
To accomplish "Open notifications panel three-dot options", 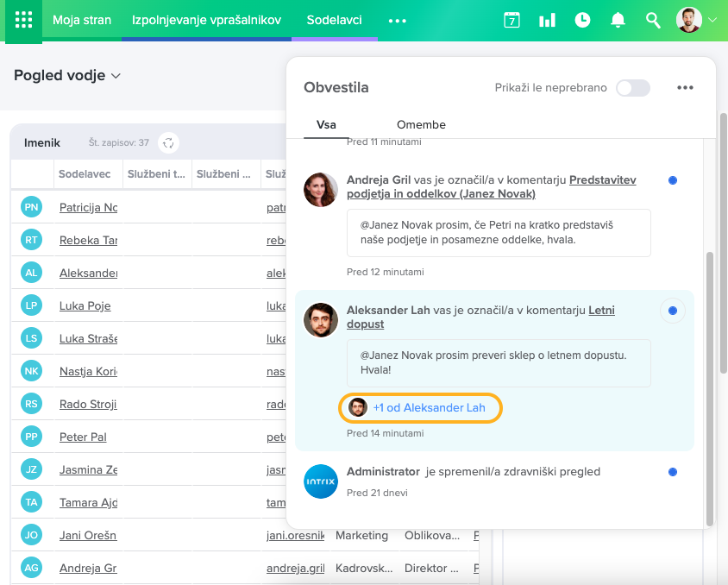I will [685, 88].
